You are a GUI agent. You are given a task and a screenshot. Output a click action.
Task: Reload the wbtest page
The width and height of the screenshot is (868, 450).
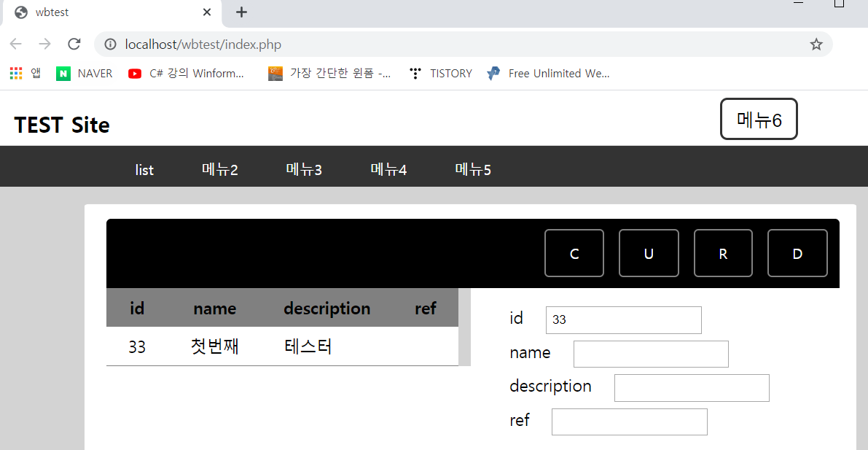click(74, 44)
